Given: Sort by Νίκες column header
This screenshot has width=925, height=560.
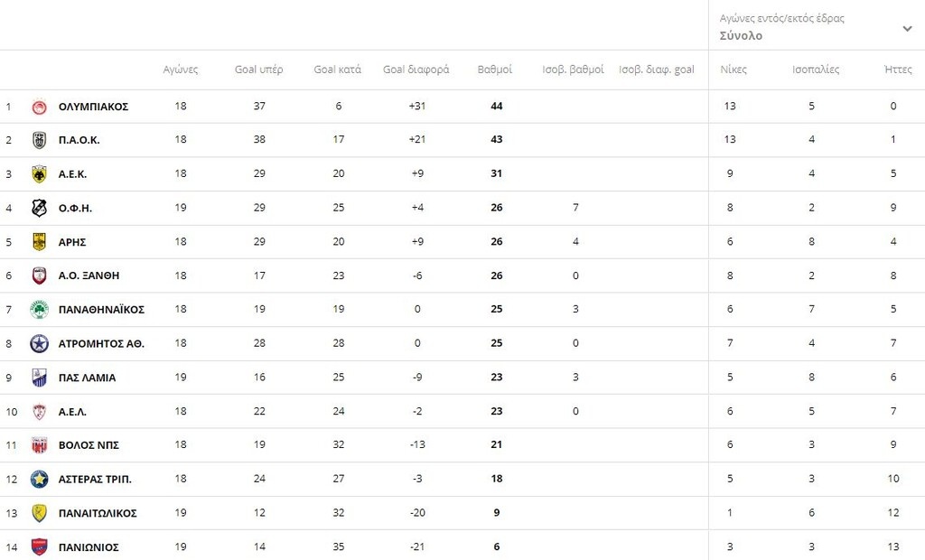Looking at the screenshot, I should (x=733, y=70).
